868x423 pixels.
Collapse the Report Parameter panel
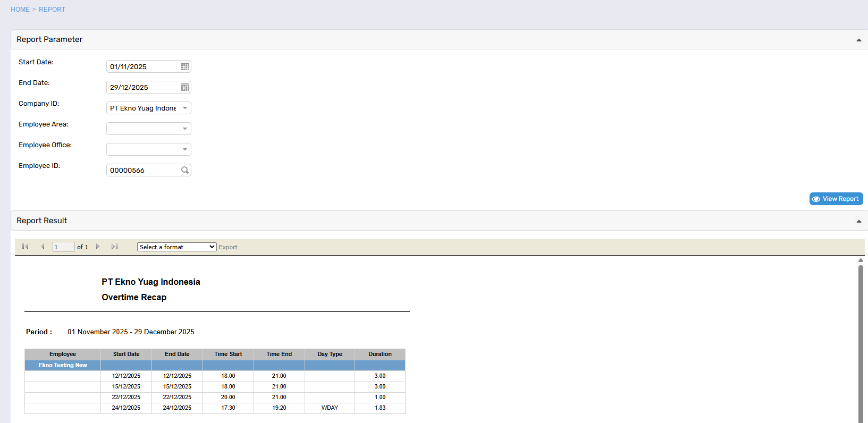point(858,40)
